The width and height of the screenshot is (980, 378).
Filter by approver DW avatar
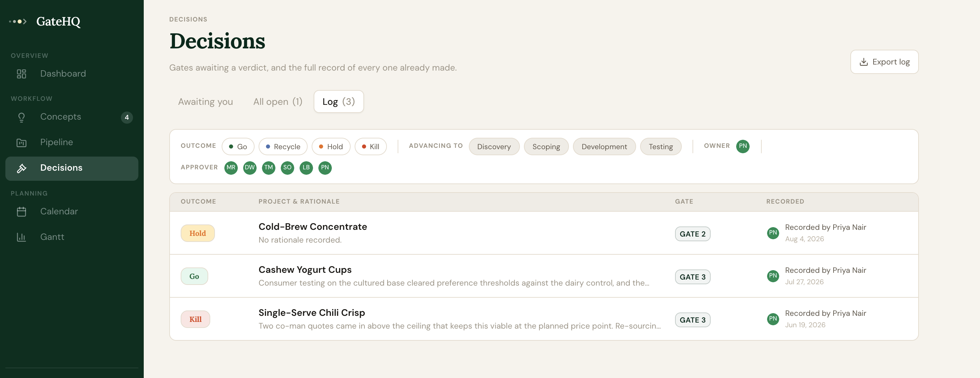(250, 167)
